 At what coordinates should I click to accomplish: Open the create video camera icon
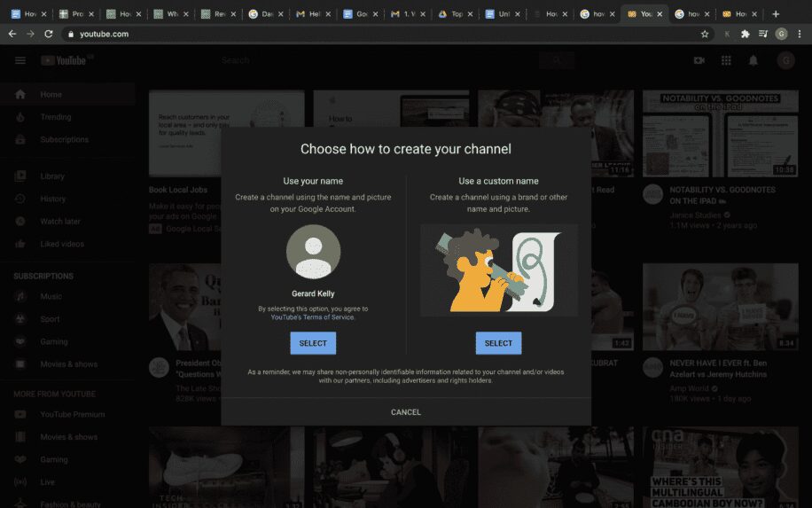(x=699, y=60)
